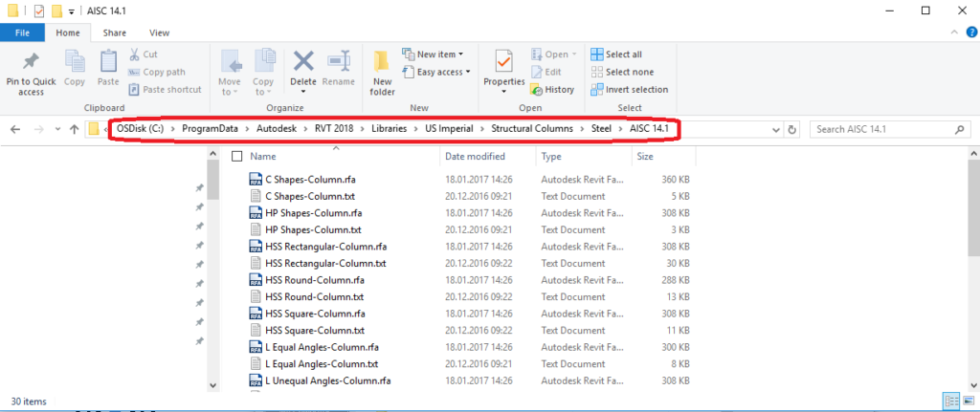Open the address bar history dropdown
The image size is (980, 412).
[x=776, y=130]
